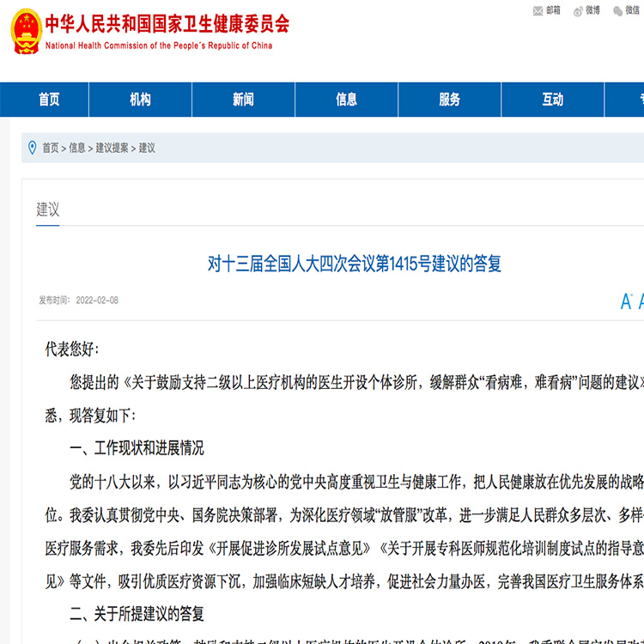Click 建议提案 in the breadcrumb
Screen dimensions: 644x644
click(x=112, y=148)
